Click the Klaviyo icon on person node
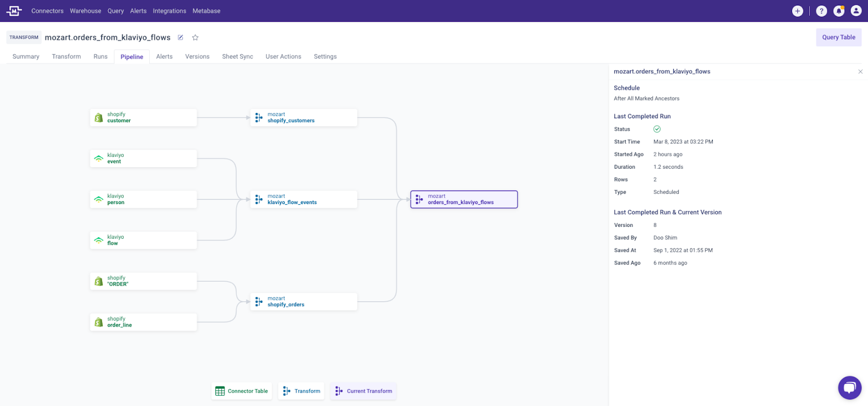Screen dimensions: 868x406 99,199
